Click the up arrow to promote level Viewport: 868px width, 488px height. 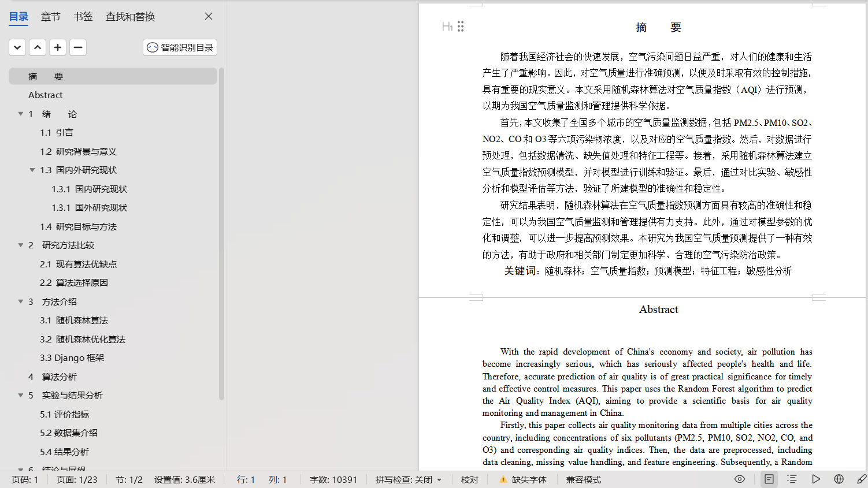pos(38,47)
